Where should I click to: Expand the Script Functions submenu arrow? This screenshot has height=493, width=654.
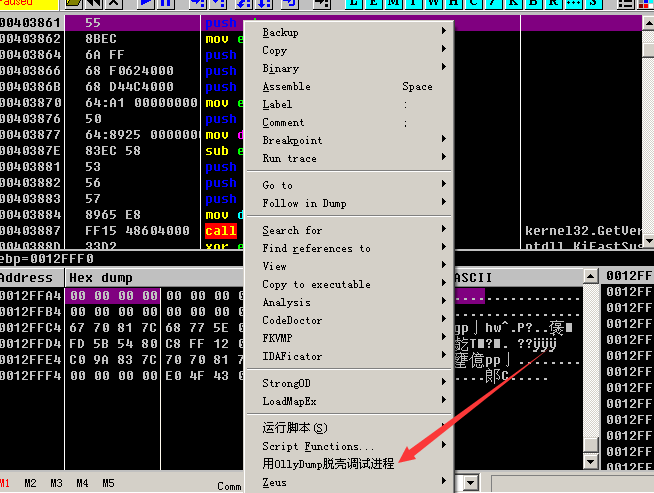(x=444, y=445)
